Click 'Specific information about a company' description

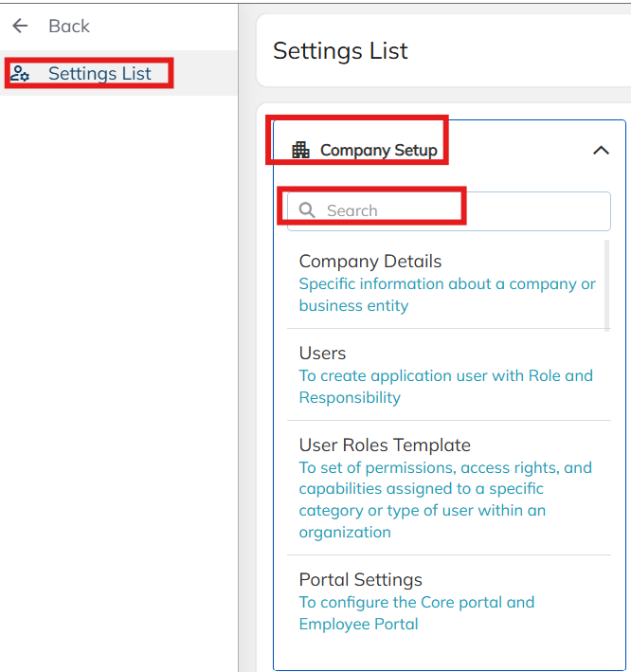tap(447, 283)
